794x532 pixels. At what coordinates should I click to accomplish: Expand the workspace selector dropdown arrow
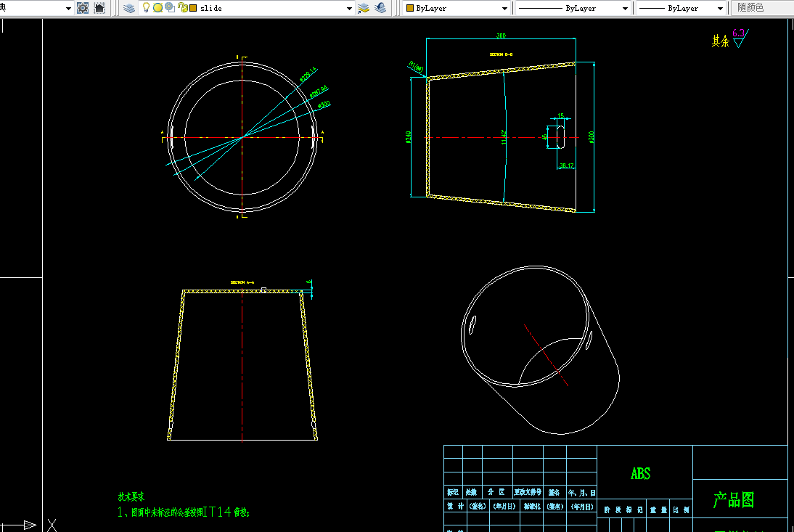tap(68, 9)
